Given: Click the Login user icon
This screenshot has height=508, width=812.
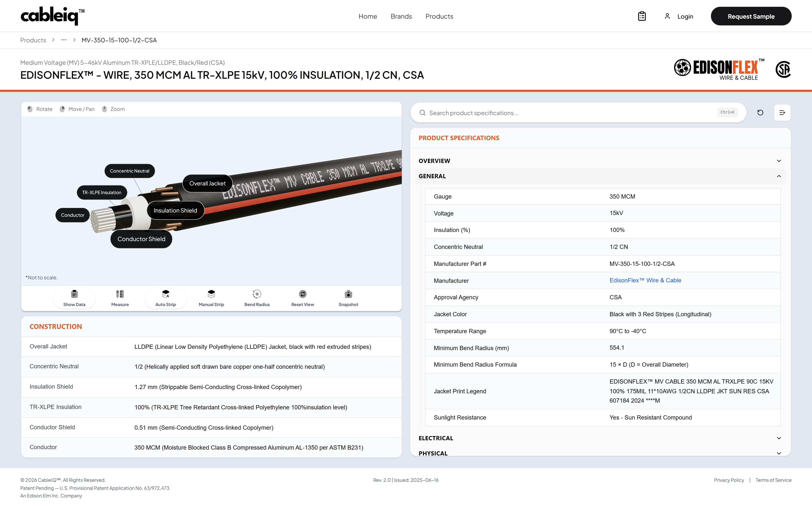Looking at the screenshot, I should [x=667, y=16].
